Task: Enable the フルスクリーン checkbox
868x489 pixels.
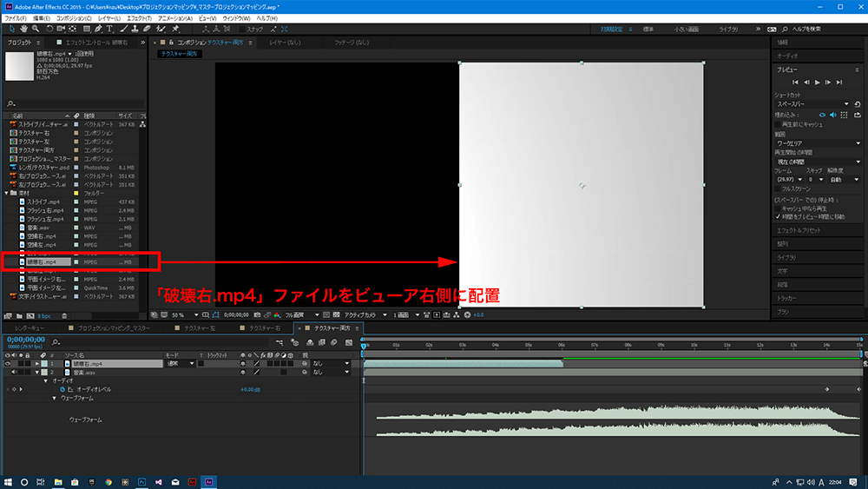Action: pyautogui.click(x=778, y=188)
